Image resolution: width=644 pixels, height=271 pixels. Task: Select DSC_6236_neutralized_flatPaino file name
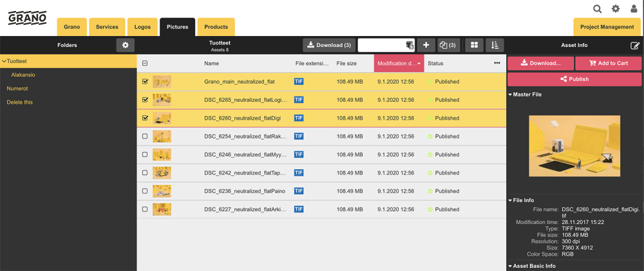coord(245,191)
